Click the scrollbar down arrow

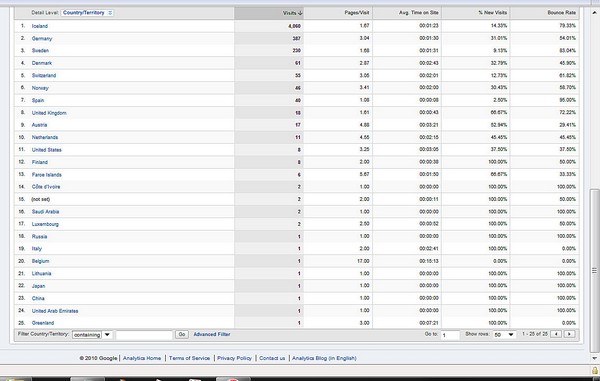[594, 358]
